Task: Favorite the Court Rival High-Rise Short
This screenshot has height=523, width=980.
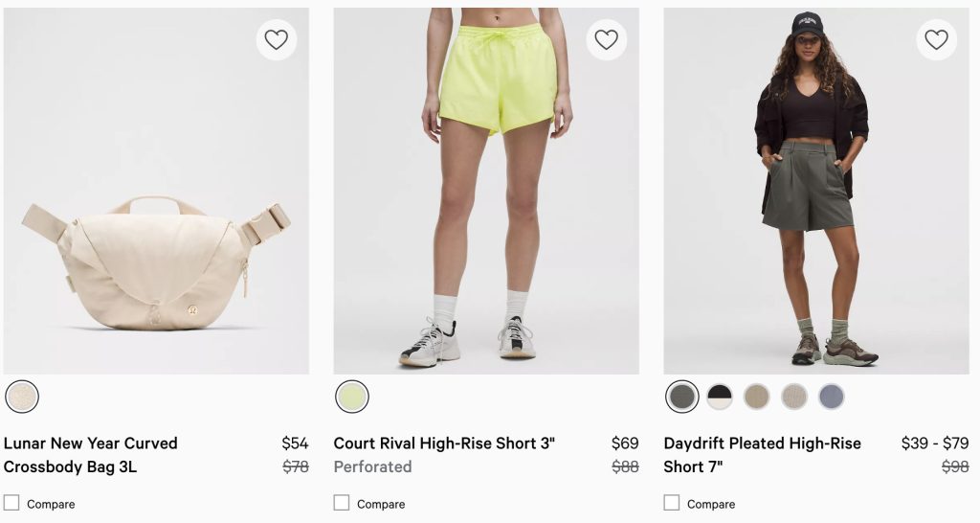Action: point(607,39)
